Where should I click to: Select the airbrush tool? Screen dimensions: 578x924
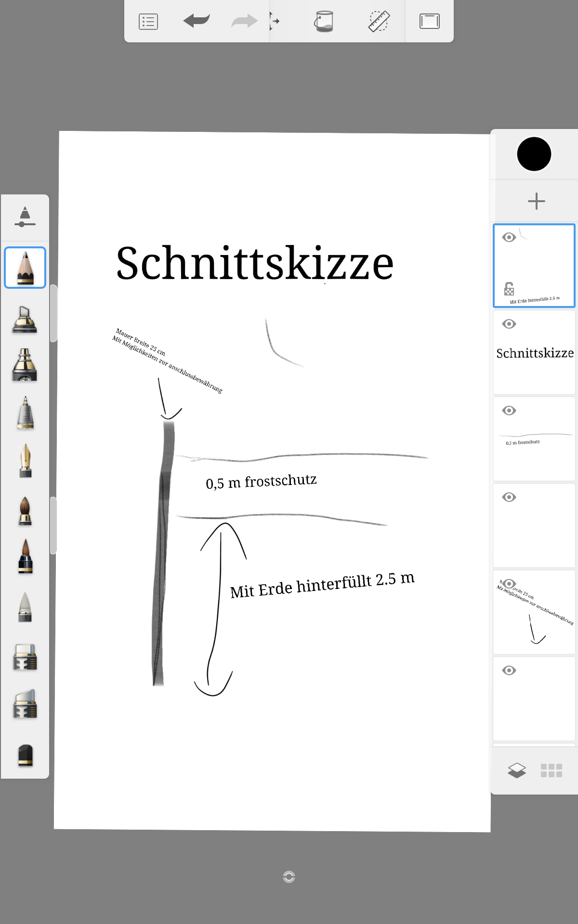[x=25, y=365]
